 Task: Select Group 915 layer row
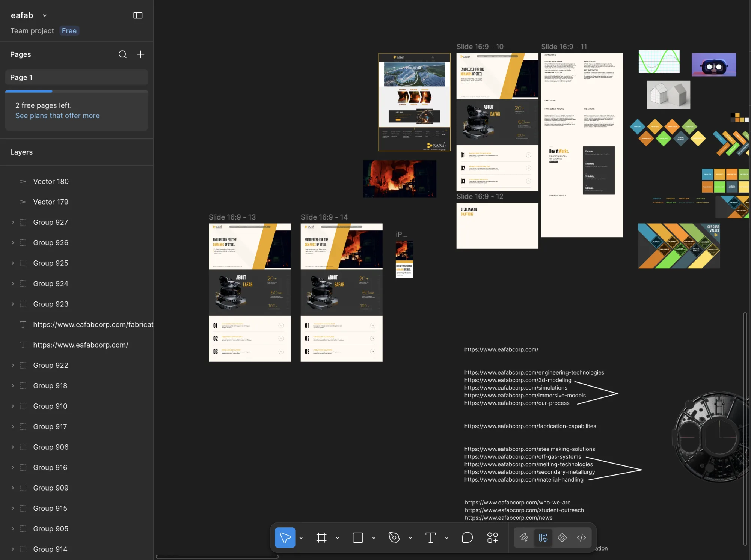point(77,508)
